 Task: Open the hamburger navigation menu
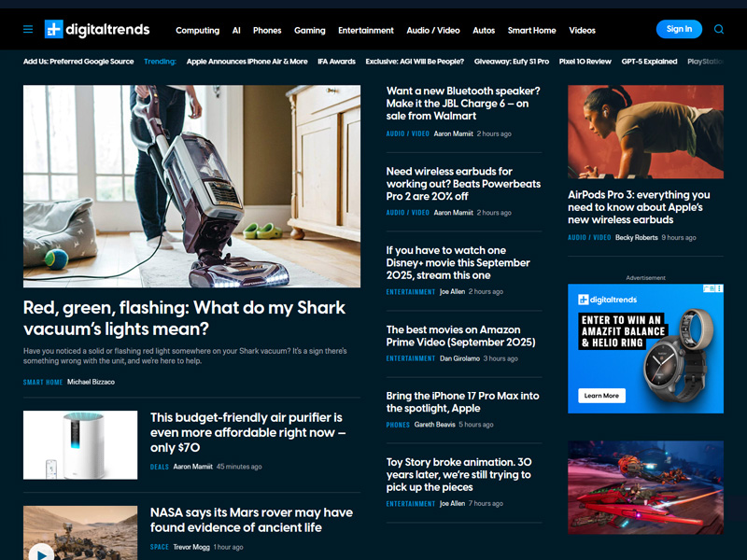26,29
